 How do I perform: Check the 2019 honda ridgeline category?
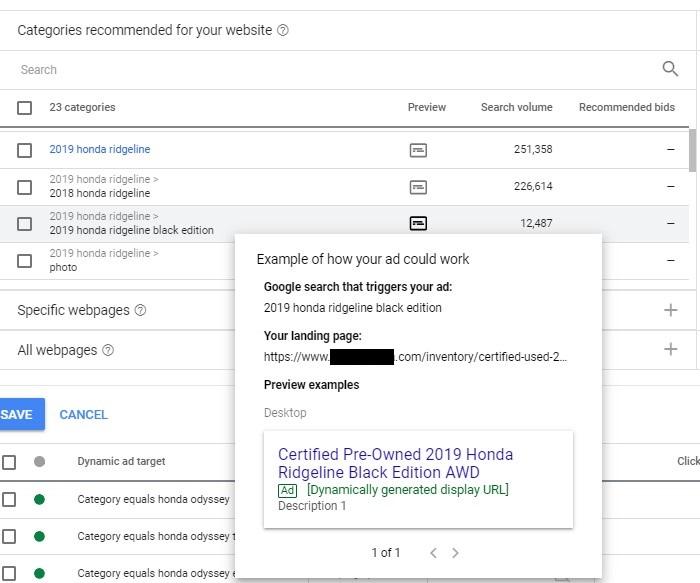pos(25,150)
